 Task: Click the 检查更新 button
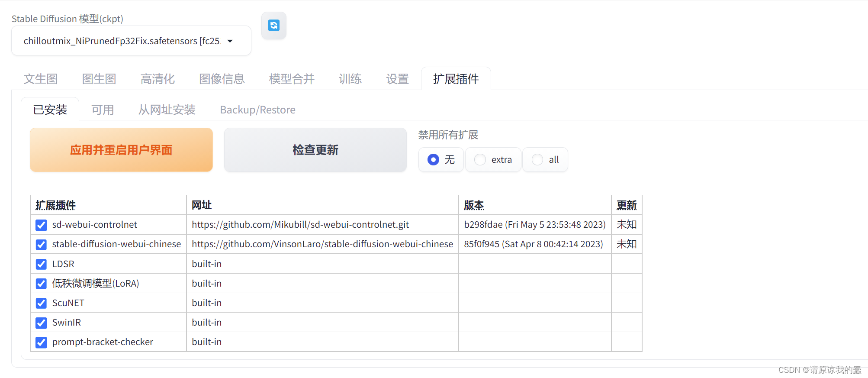(315, 150)
